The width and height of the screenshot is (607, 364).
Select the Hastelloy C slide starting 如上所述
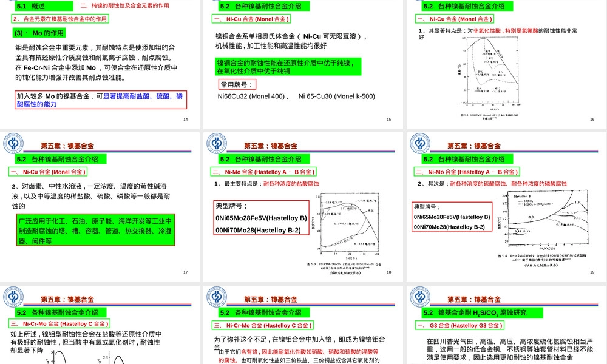[100, 325]
